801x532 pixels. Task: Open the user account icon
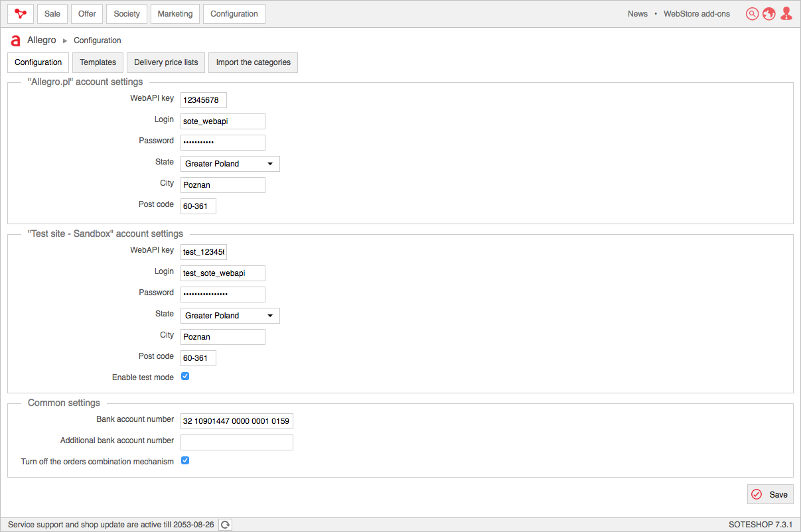click(786, 14)
